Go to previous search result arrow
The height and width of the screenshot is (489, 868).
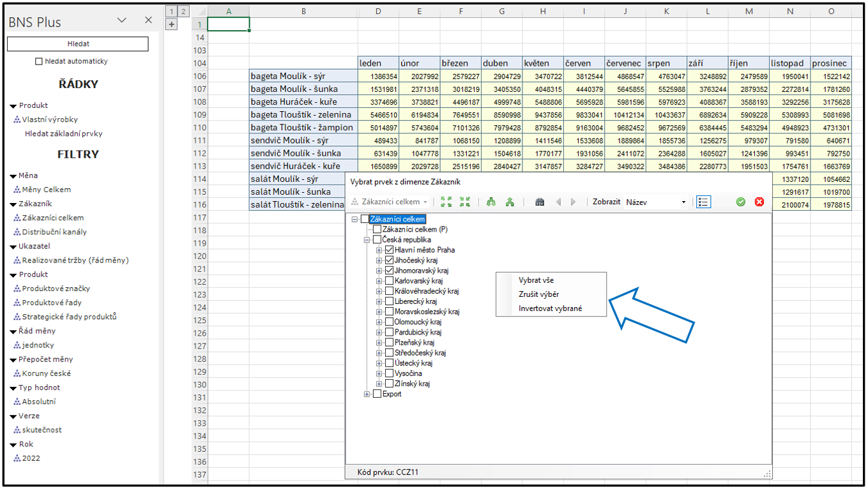click(558, 202)
